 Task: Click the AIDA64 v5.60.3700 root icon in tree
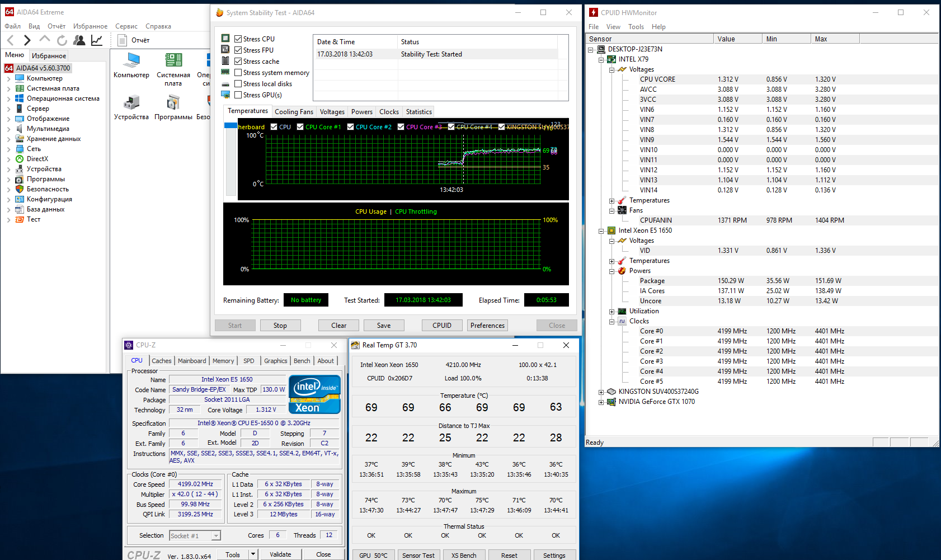click(9, 68)
